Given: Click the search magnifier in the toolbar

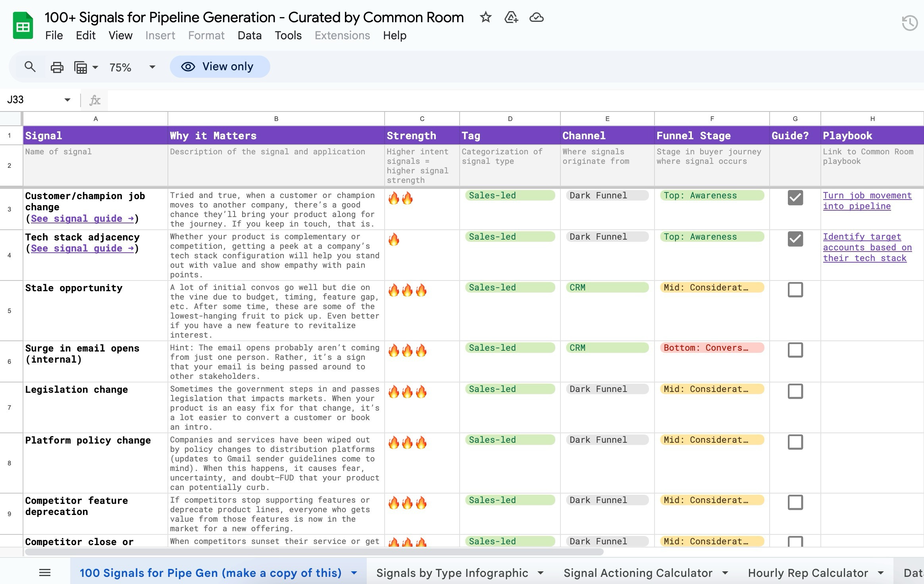Looking at the screenshot, I should click(x=30, y=67).
